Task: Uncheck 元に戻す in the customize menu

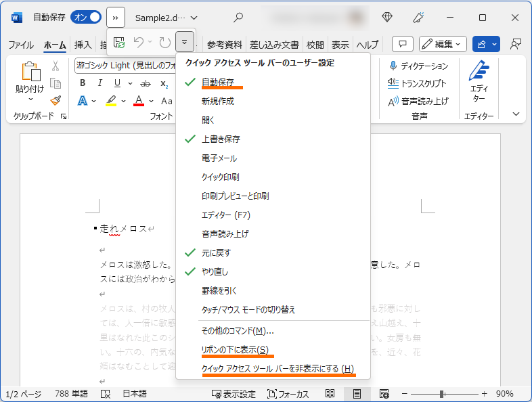Action: click(273, 252)
